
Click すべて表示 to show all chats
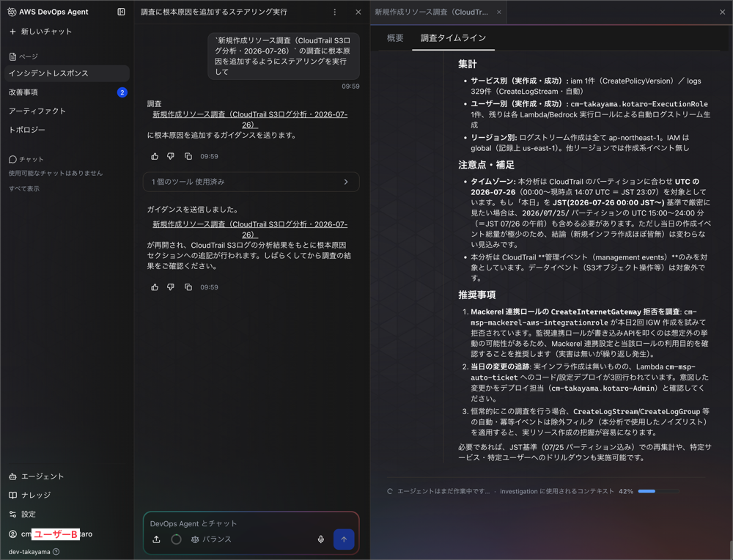tap(24, 188)
